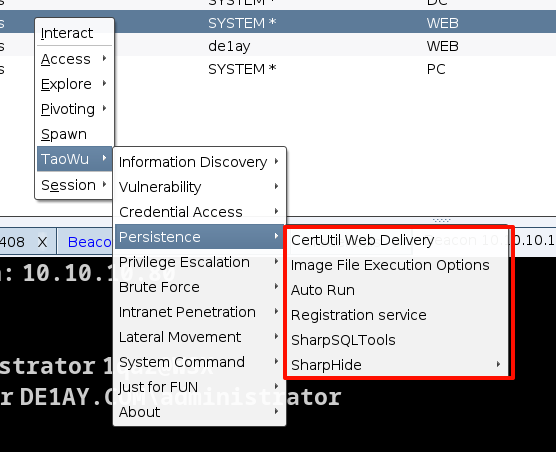The width and height of the screenshot is (556, 452).
Task: Choose Spawn in the context menu
Action: click(x=74, y=134)
